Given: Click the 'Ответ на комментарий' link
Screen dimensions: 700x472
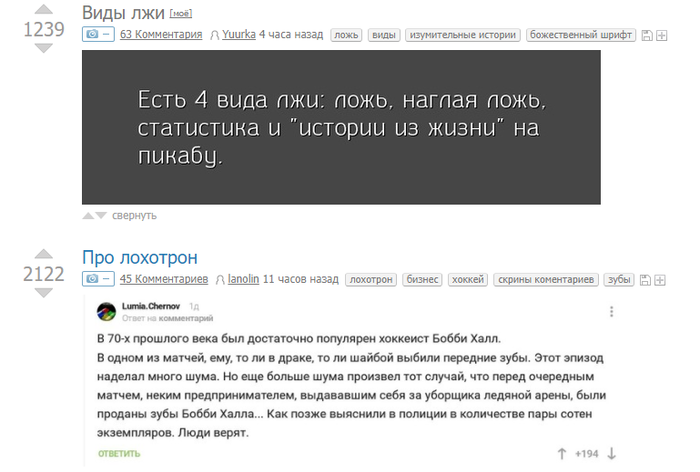Looking at the screenshot, I should pos(167,318).
